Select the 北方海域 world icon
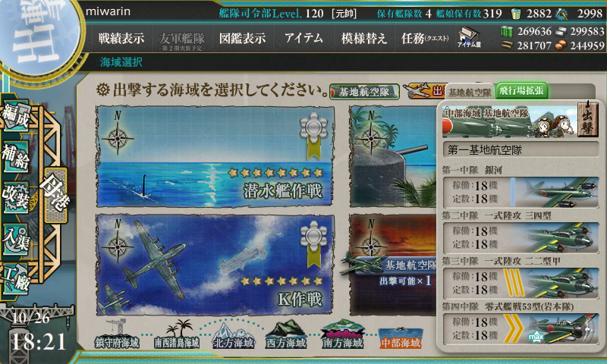This screenshot has width=607, height=364. click(233, 336)
